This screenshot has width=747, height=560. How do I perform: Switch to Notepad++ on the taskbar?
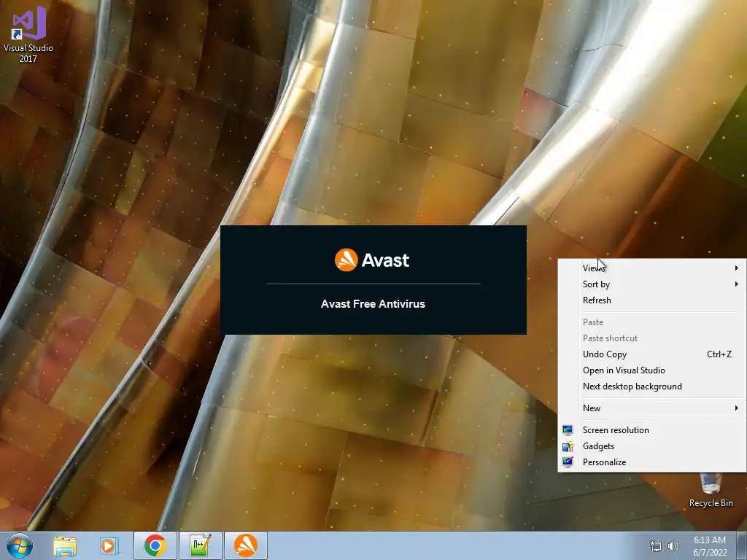click(200, 545)
